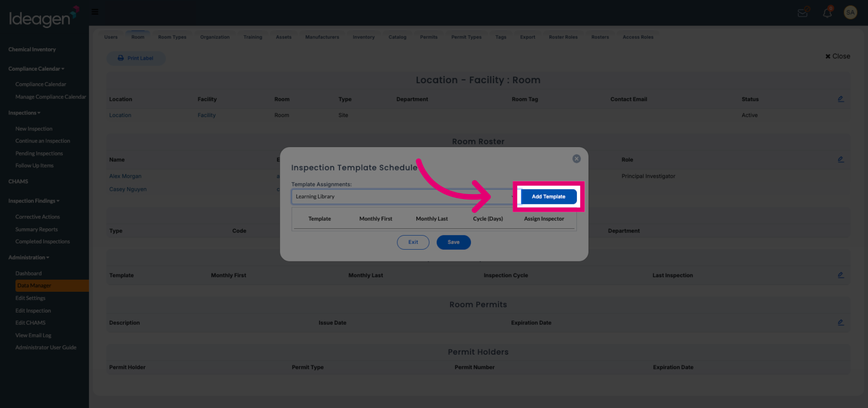Screen dimensions: 868x408
Task: Click the Facility link in table
Action: click(x=207, y=115)
